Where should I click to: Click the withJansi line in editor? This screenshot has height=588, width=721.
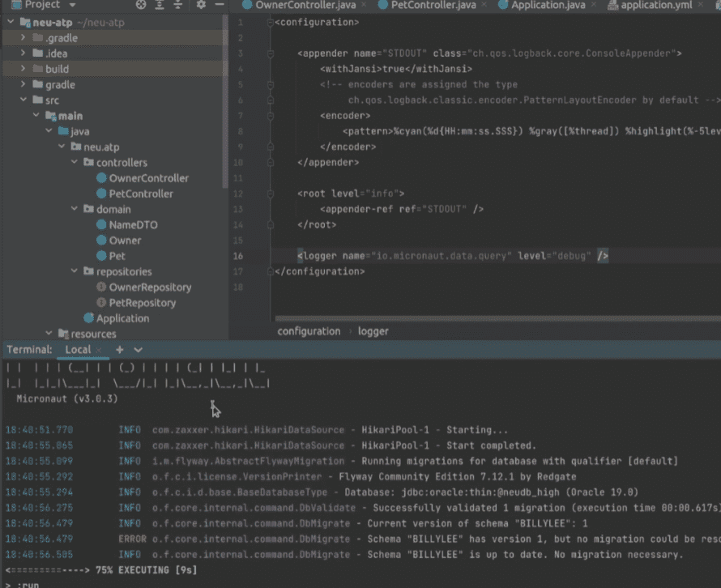pyautogui.click(x=396, y=69)
